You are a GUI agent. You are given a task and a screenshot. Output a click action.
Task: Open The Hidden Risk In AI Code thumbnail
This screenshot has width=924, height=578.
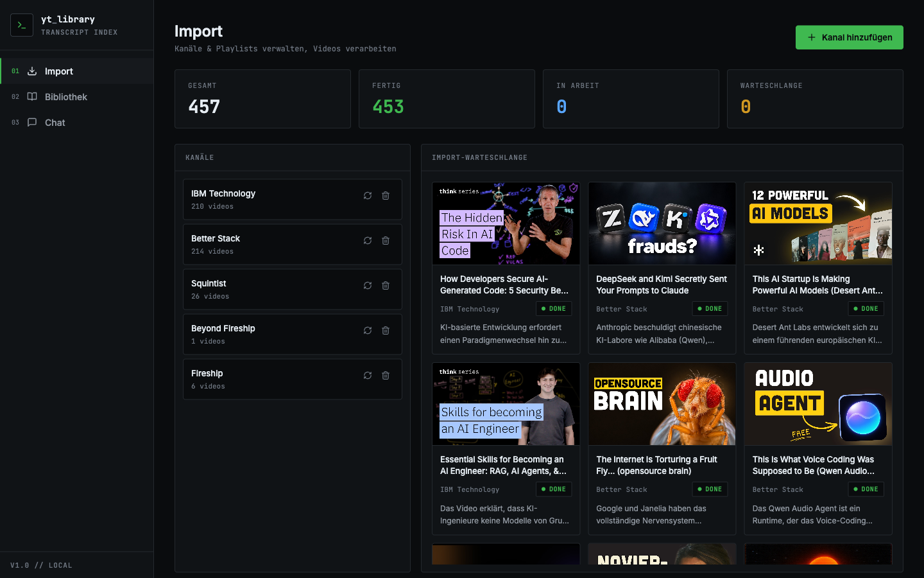click(x=506, y=223)
